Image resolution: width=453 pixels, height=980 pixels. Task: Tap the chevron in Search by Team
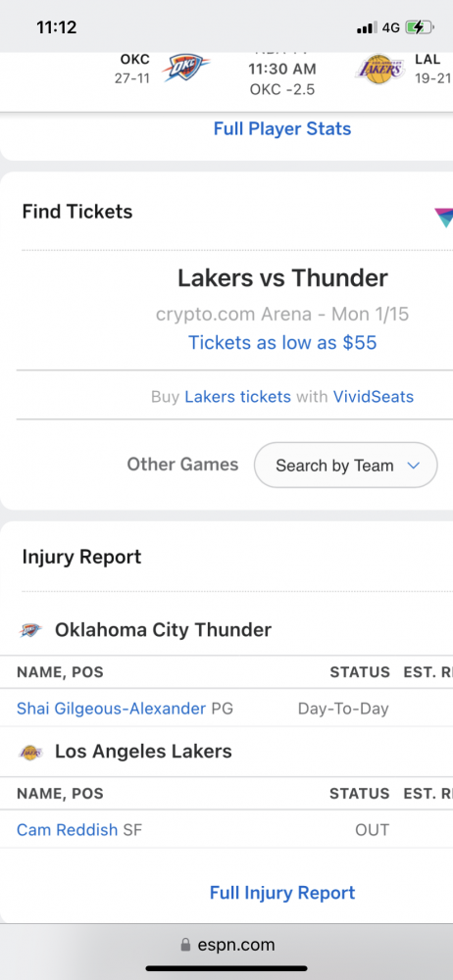coord(413,465)
